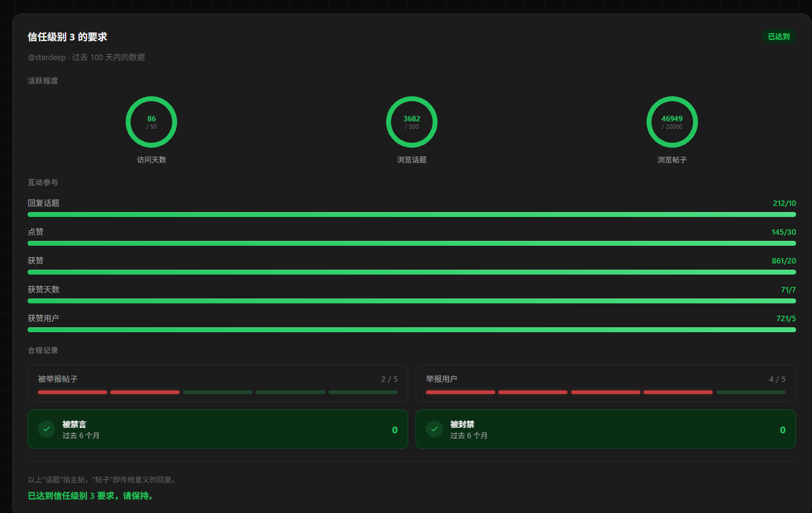This screenshot has height=513, width=812.
Task: Click the 4 / 5 count
Action: 777,379
